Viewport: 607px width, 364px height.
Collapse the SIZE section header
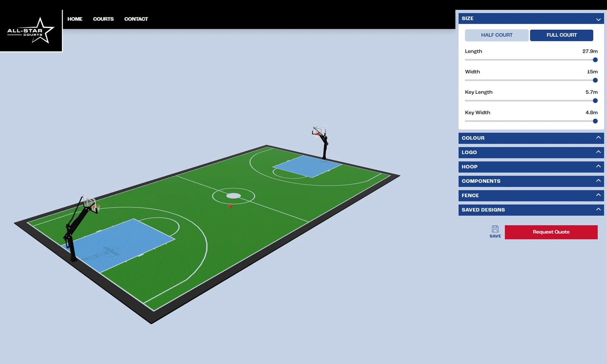click(531, 18)
